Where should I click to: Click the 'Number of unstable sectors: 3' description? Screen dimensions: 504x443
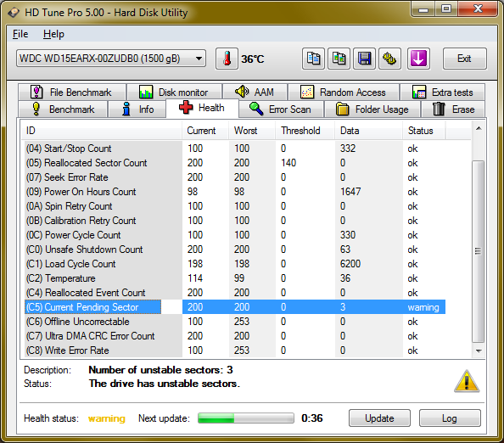coord(160,370)
